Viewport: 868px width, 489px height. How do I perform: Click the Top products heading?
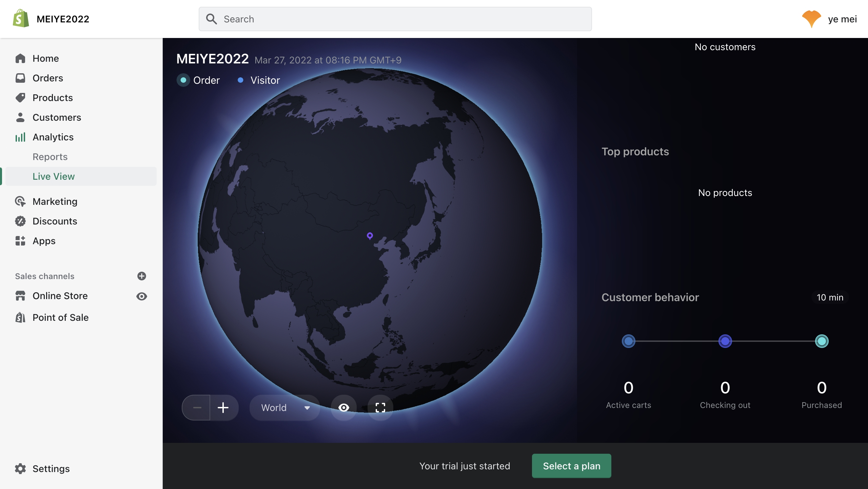(635, 152)
